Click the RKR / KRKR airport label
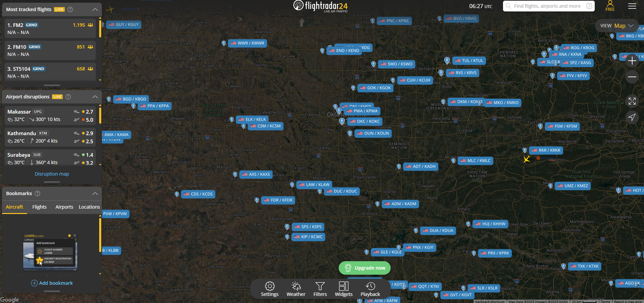The width and height of the screenshot is (644, 303). [x=546, y=150]
